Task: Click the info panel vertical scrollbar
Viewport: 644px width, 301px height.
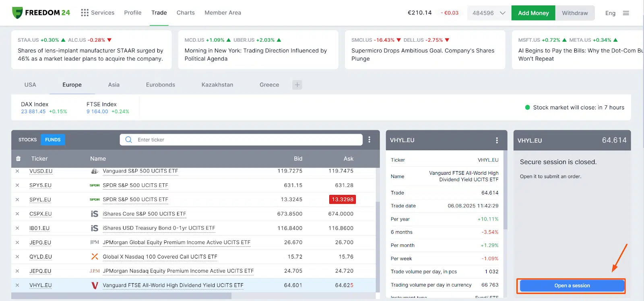Action: pyautogui.click(x=505, y=190)
